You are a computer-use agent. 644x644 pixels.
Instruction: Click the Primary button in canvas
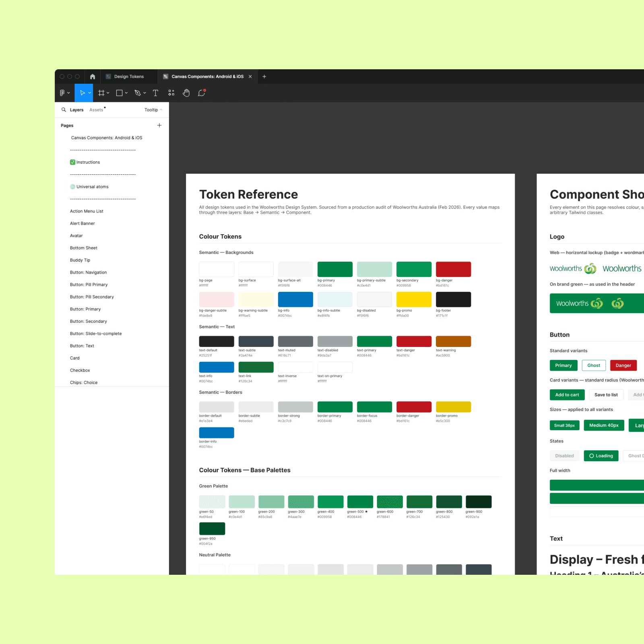point(563,365)
